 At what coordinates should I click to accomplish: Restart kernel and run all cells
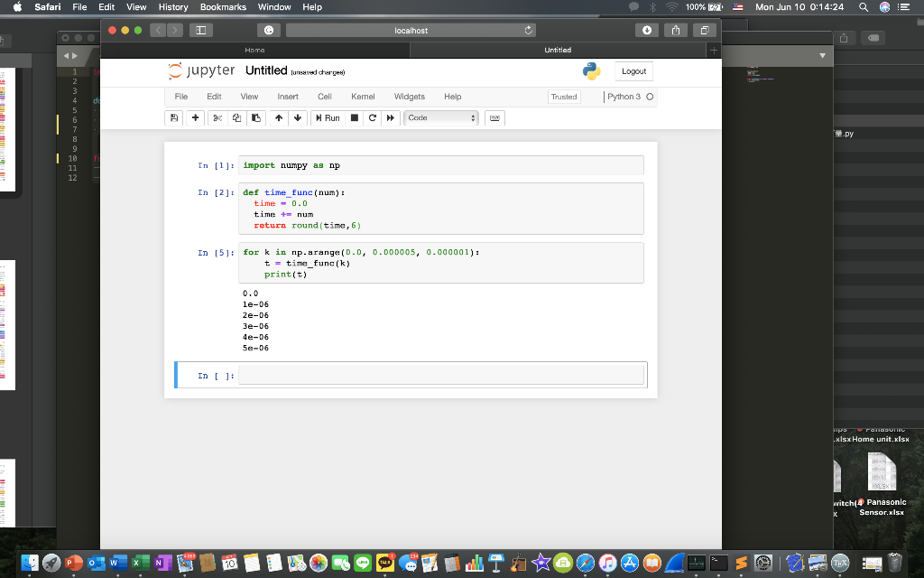pyautogui.click(x=389, y=117)
